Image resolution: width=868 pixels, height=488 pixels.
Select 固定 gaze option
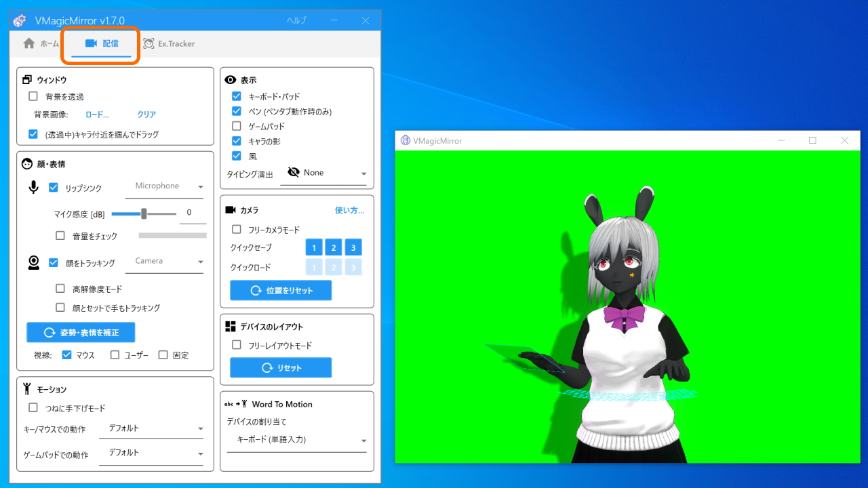[x=163, y=354]
